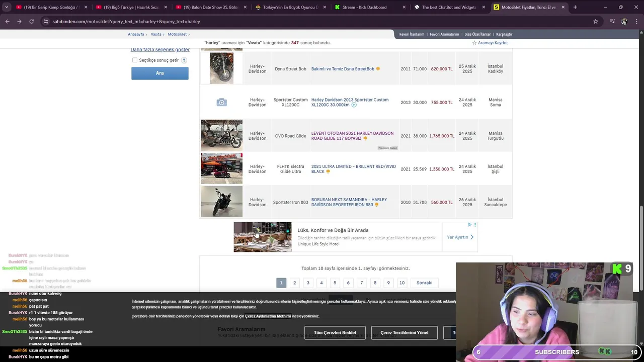The width and height of the screenshot is (644, 362).
Task: Reload the sahibinden page
Action: click(31, 22)
